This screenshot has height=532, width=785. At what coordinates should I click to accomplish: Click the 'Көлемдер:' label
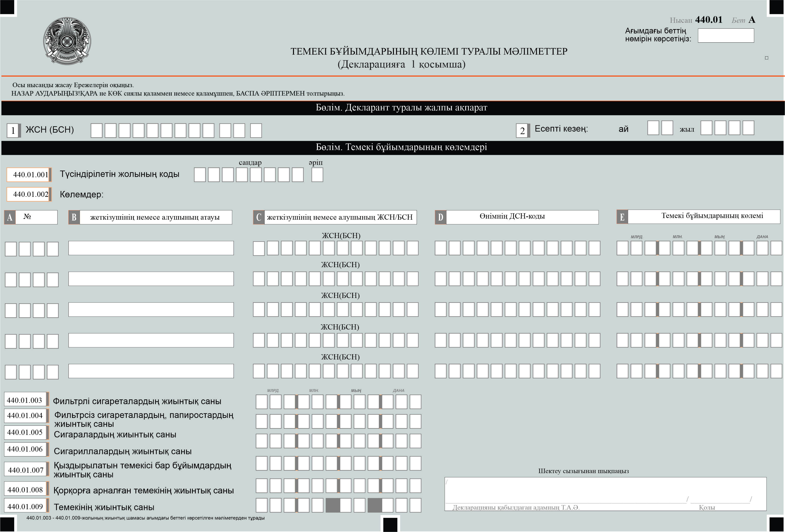82,194
